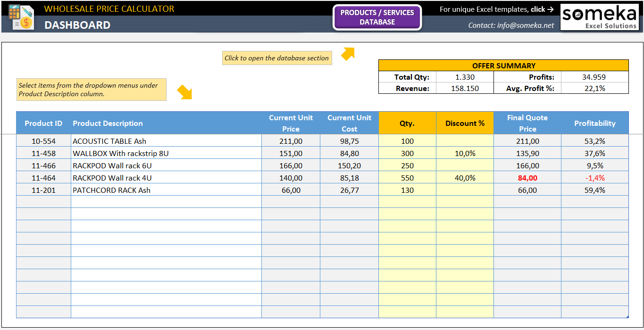The height and width of the screenshot is (330, 644).
Task: Open a dropdown in an empty Product Description row
Action: tap(165, 202)
